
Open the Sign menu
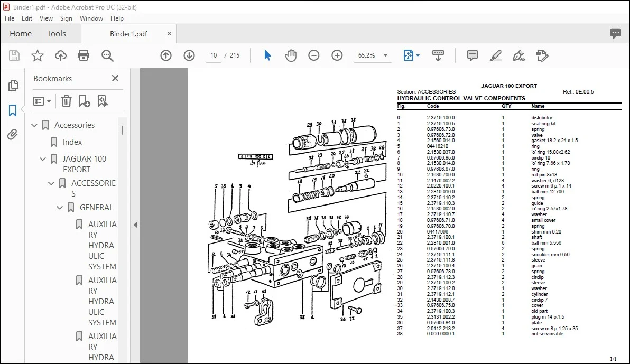tap(66, 18)
